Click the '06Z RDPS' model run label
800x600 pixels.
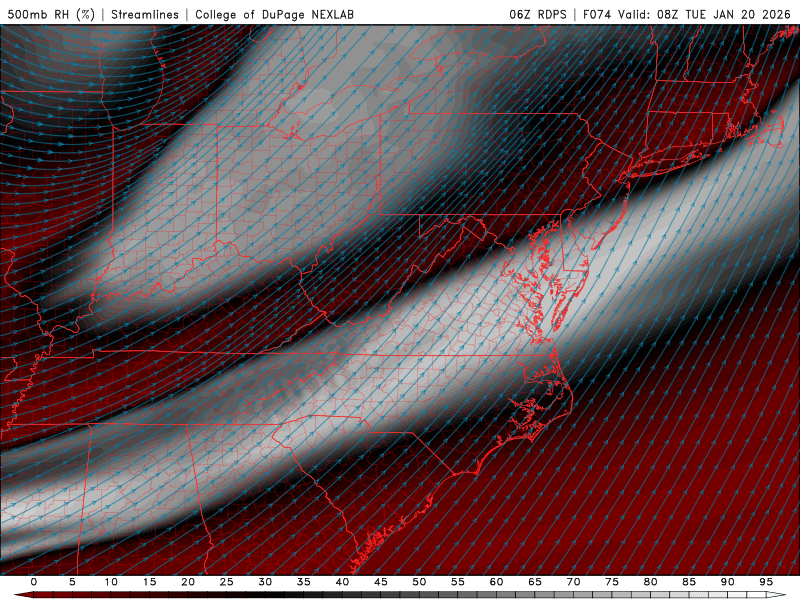[x=538, y=14]
